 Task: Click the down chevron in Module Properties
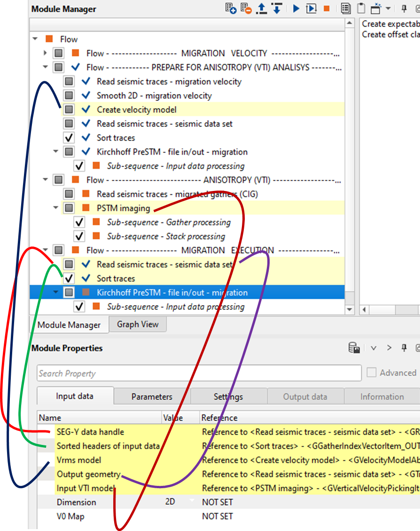(x=373, y=348)
